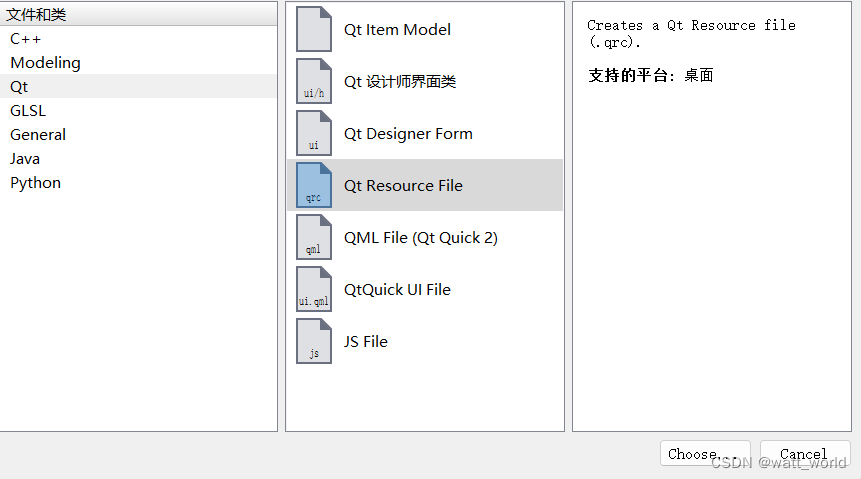Click the 支持的平台: 桌面 text
The width and height of the screenshot is (861, 479).
click(651, 75)
